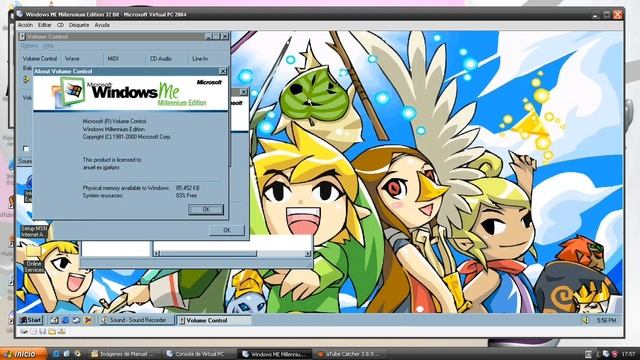Click the CD Audio channel label
Screen dimensions: 640x360
pos(161,59)
